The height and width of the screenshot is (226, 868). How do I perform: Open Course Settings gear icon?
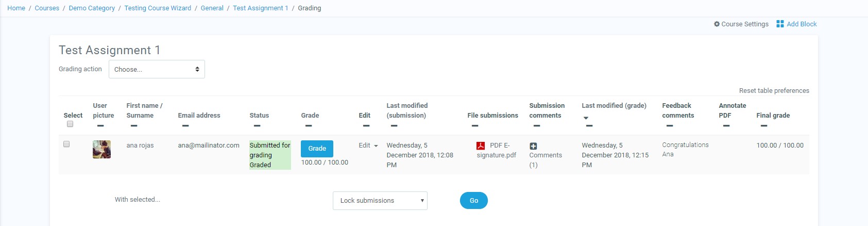point(717,24)
